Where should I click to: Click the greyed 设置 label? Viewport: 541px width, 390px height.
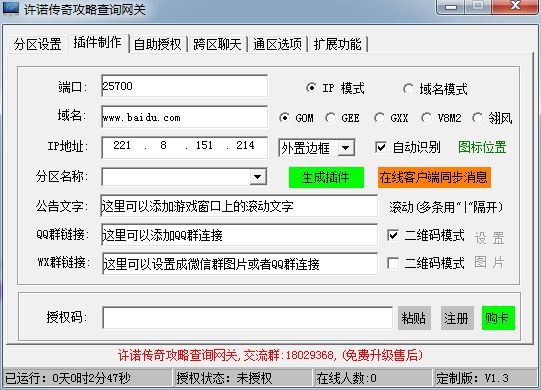(489, 238)
